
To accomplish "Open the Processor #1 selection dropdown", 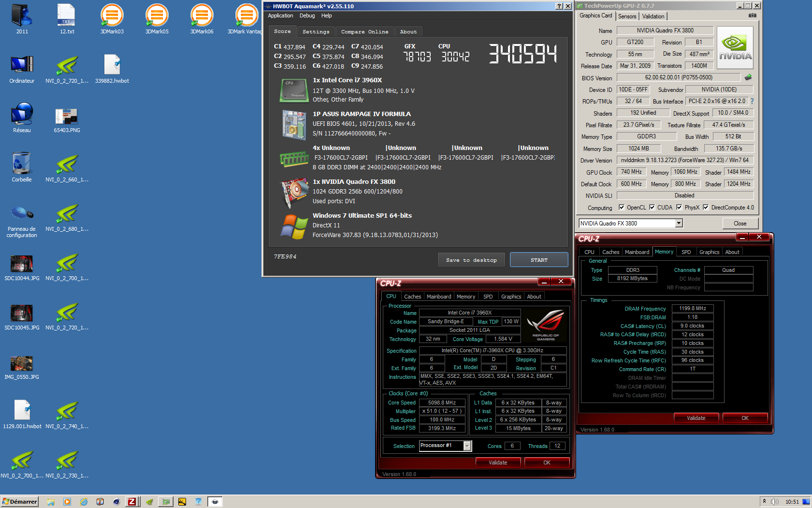I will pos(467,446).
